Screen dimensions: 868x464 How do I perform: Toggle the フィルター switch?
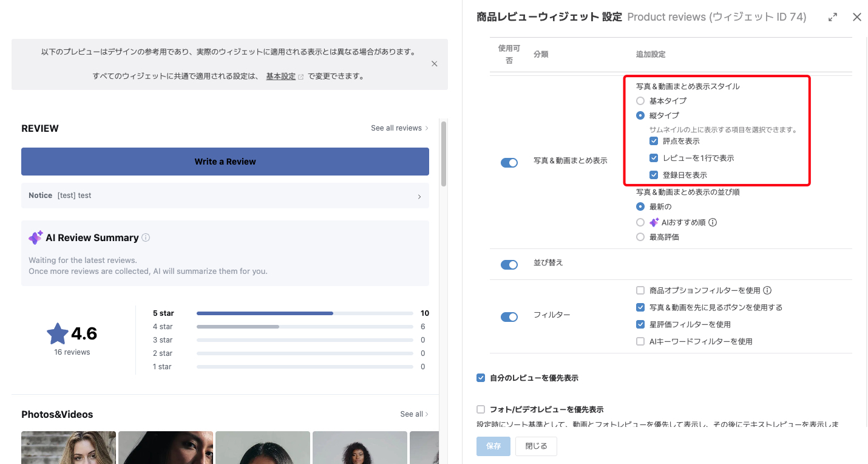click(x=509, y=317)
